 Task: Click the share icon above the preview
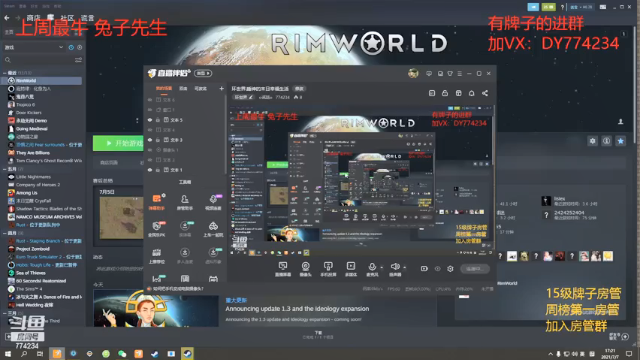pyautogui.click(x=485, y=93)
